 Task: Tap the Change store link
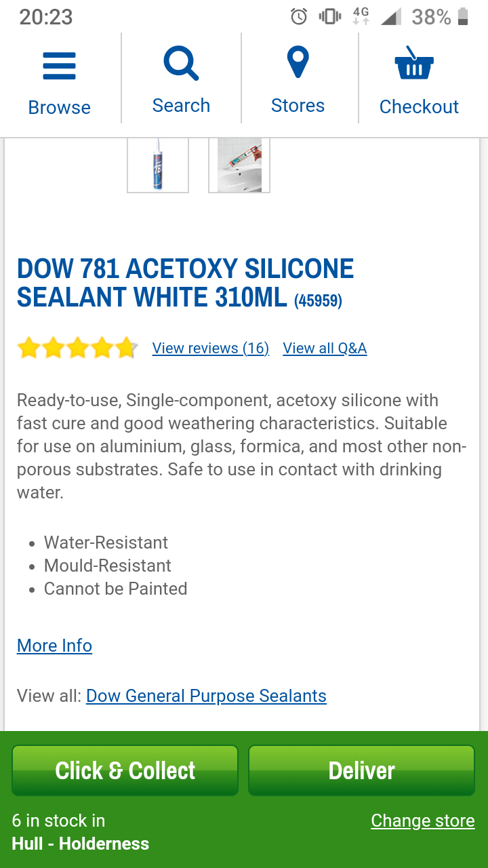422,821
